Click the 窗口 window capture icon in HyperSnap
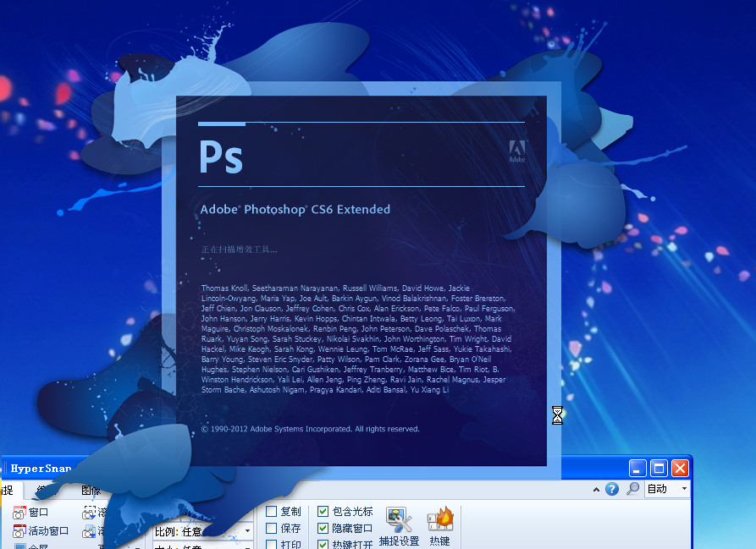Image resolution: width=756 pixels, height=549 pixels. point(19,513)
